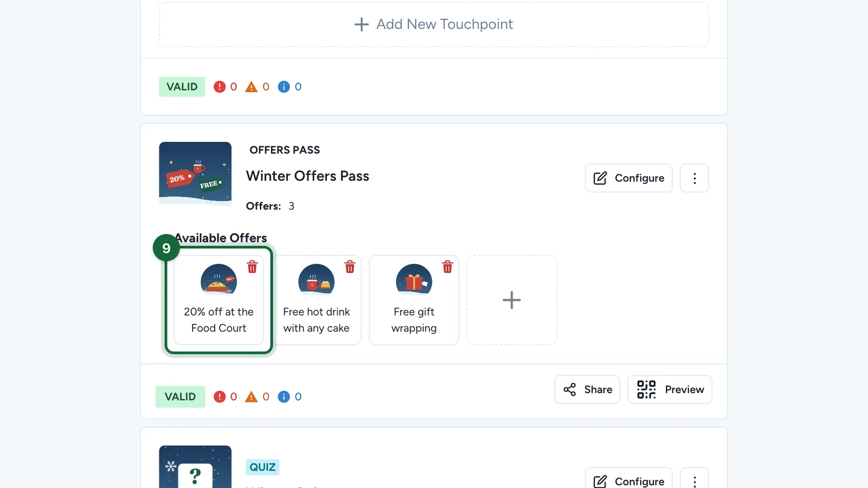The width and height of the screenshot is (868, 488).
Task: Select the Free hot drink with any cake card
Action: pyautogui.click(x=316, y=300)
